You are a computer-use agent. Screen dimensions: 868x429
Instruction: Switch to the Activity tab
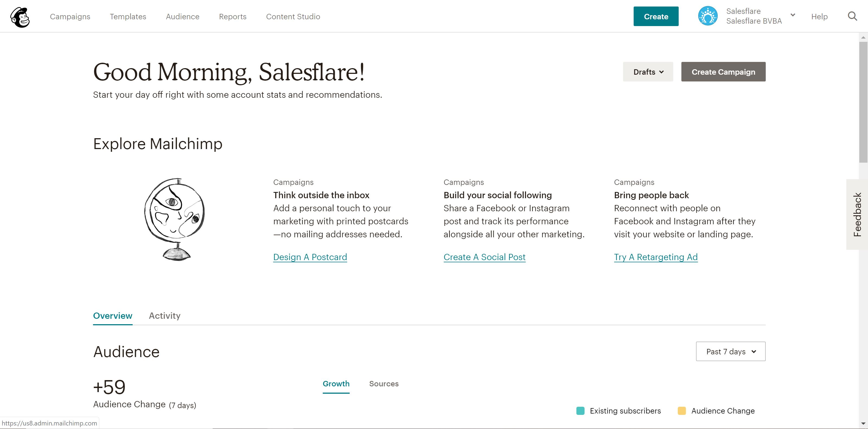pyautogui.click(x=164, y=316)
